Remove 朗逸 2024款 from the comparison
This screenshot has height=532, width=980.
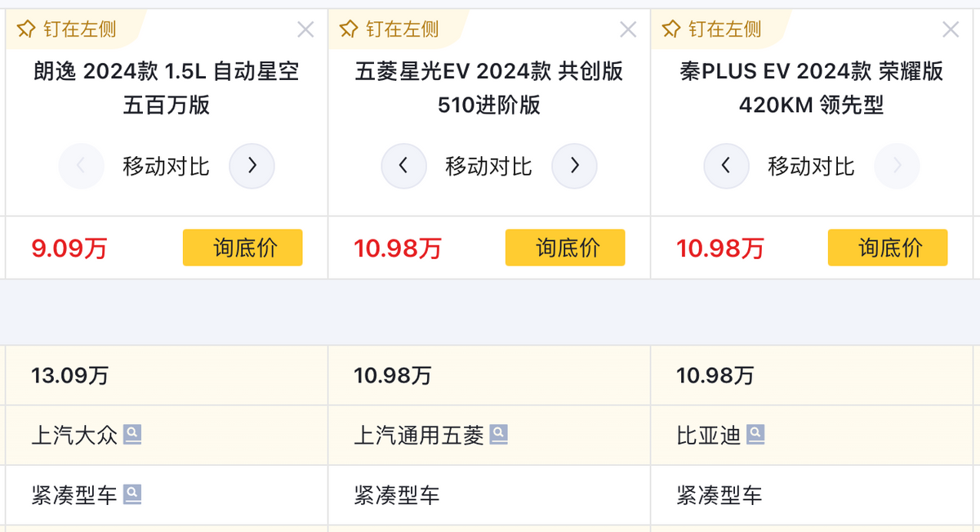[x=305, y=30]
